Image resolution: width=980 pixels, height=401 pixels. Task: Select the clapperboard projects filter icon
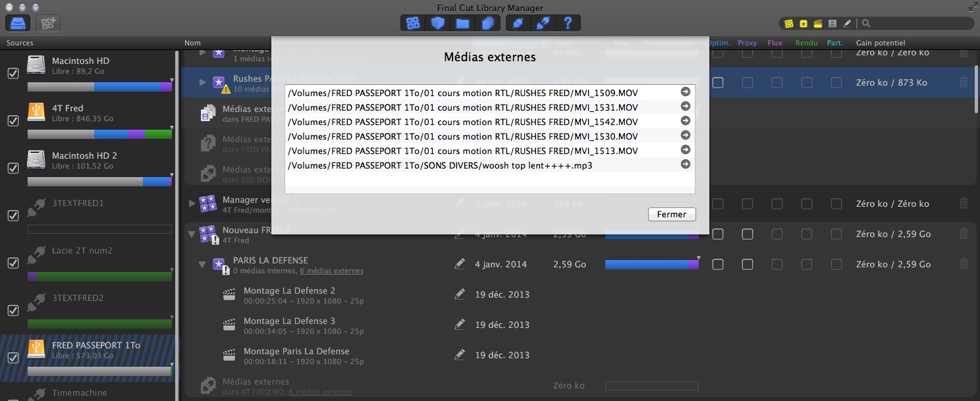(818, 22)
